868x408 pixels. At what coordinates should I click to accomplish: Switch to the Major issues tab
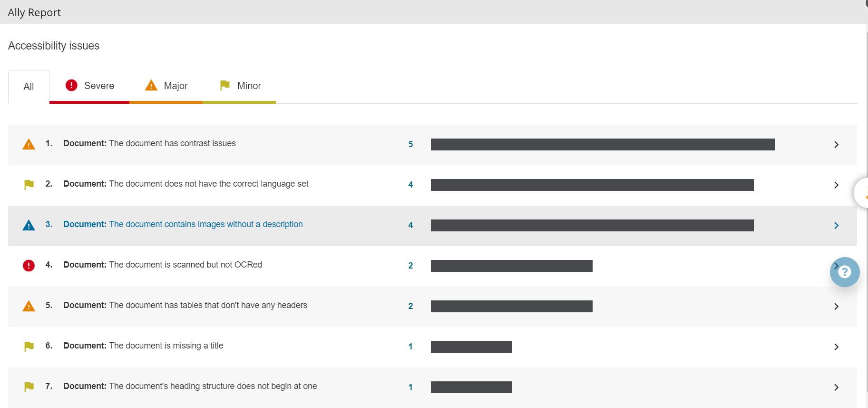166,86
